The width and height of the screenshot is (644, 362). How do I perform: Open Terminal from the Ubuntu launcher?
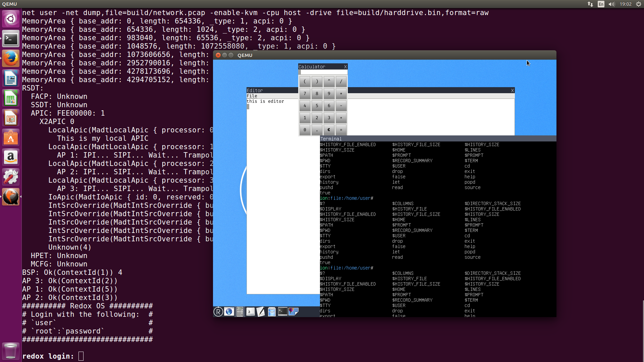(x=11, y=39)
